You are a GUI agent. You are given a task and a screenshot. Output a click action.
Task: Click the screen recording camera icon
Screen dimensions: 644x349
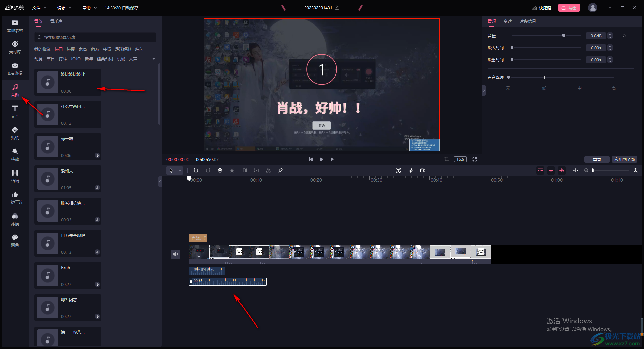(x=423, y=170)
